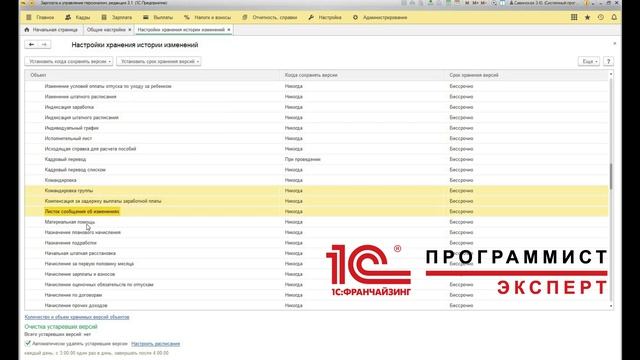Click the table's vertical scrollbar thumb
640x360 pixels.
(611, 176)
